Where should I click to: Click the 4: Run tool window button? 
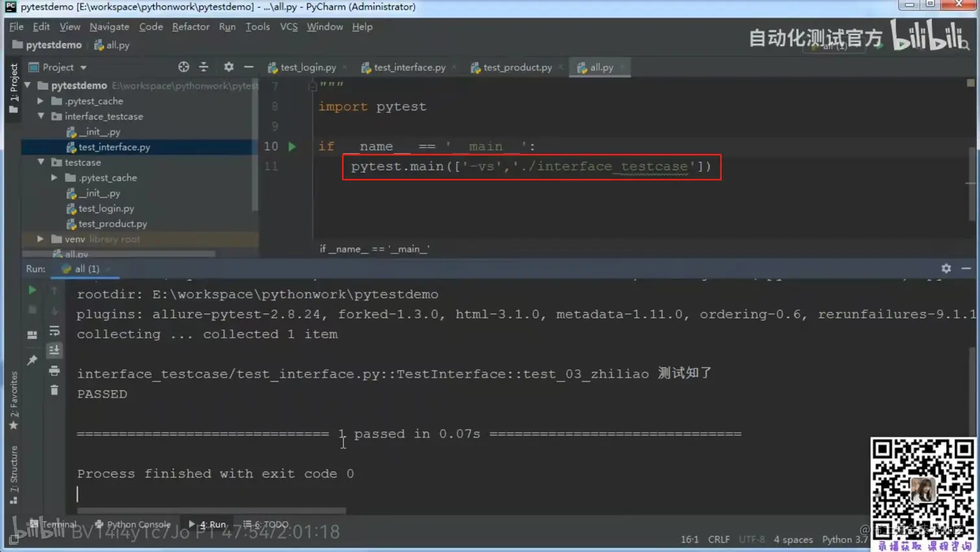pos(207,524)
